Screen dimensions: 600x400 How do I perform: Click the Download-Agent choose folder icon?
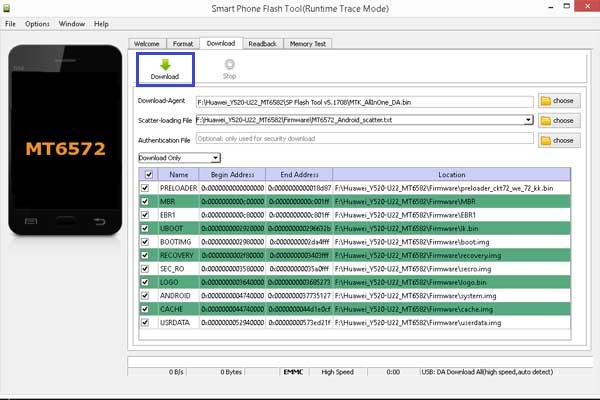pyautogui.click(x=546, y=101)
